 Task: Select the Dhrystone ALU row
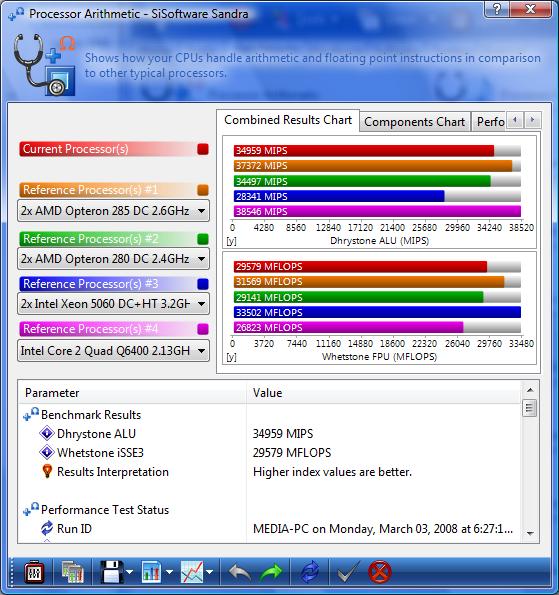(269, 433)
